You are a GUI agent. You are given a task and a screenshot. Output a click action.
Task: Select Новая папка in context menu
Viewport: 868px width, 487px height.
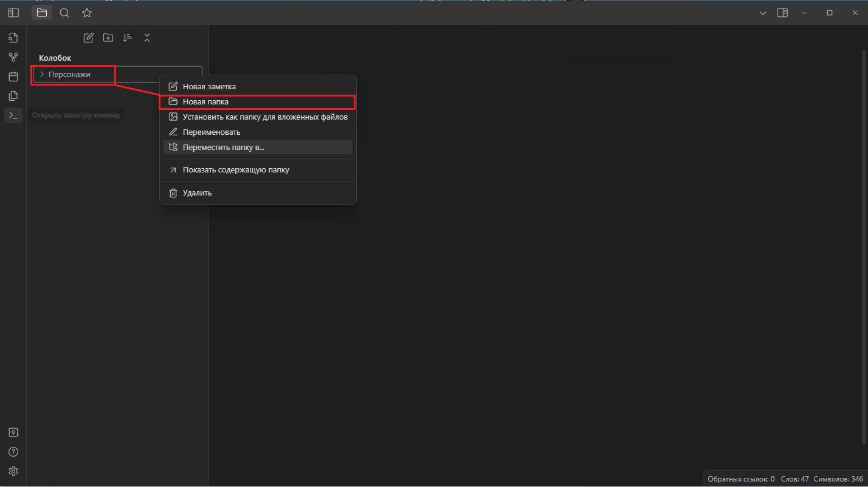click(x=205, y=102)
